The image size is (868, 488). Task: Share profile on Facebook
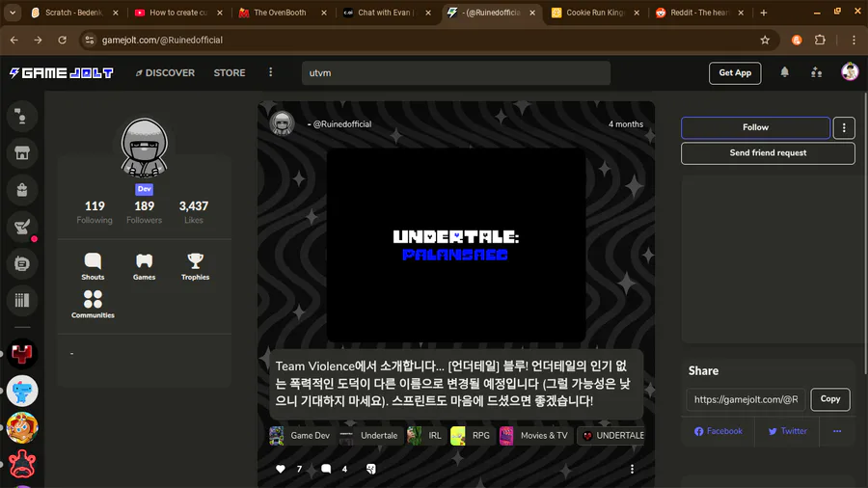[x=718, y=431]
